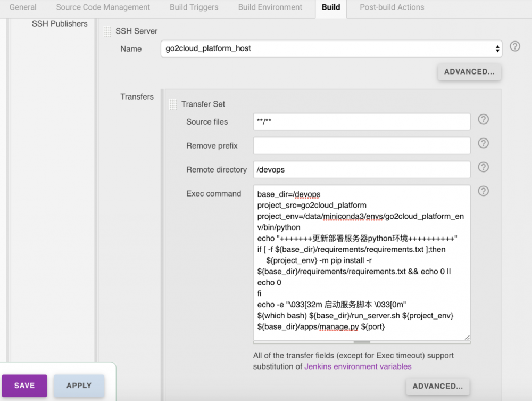Open the Source Code Management tab

pyautogui.click(x=103, y=7)
